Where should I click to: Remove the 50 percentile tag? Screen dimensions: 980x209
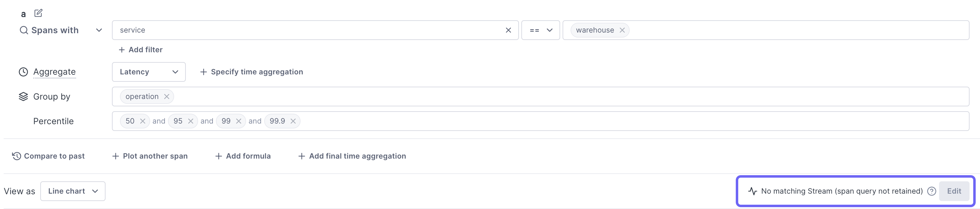tap(143, 121)
